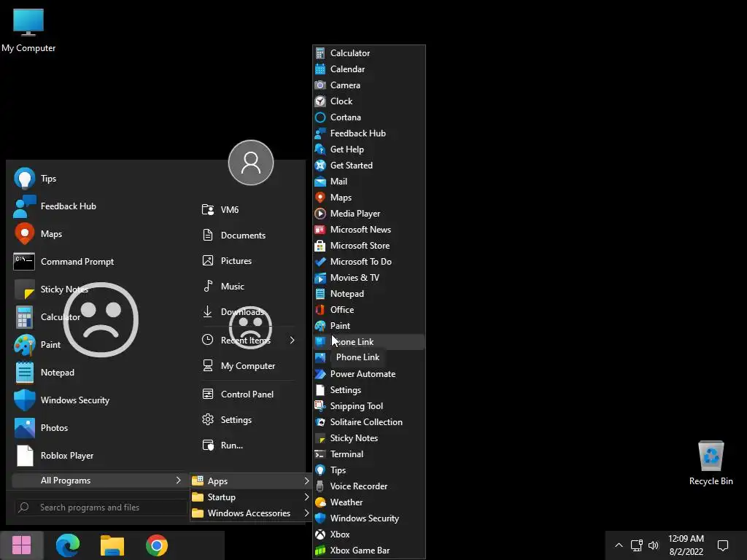Open network icon in system tray
The image size is (747, 560).
636,545
